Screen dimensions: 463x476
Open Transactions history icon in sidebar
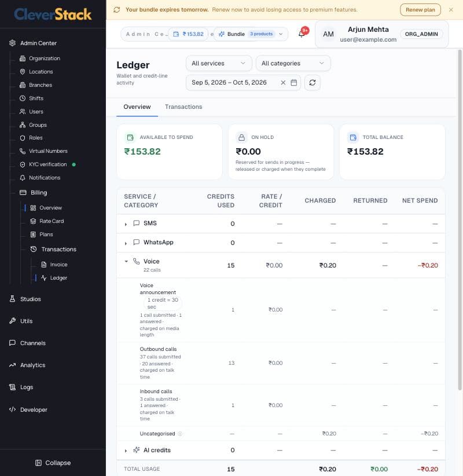(x=34, y=249)
